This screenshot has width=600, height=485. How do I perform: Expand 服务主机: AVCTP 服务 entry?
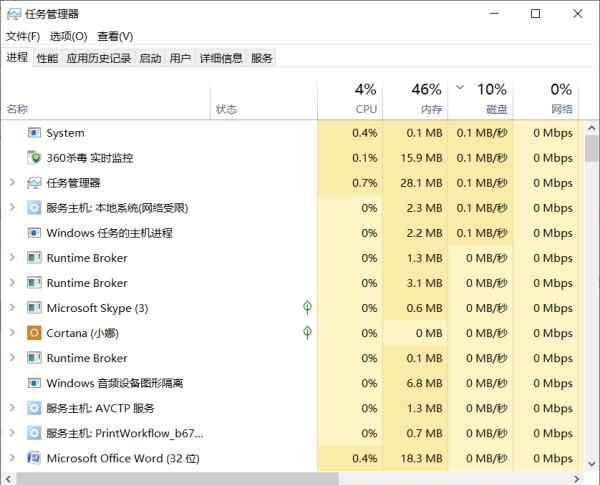[12, 408]
